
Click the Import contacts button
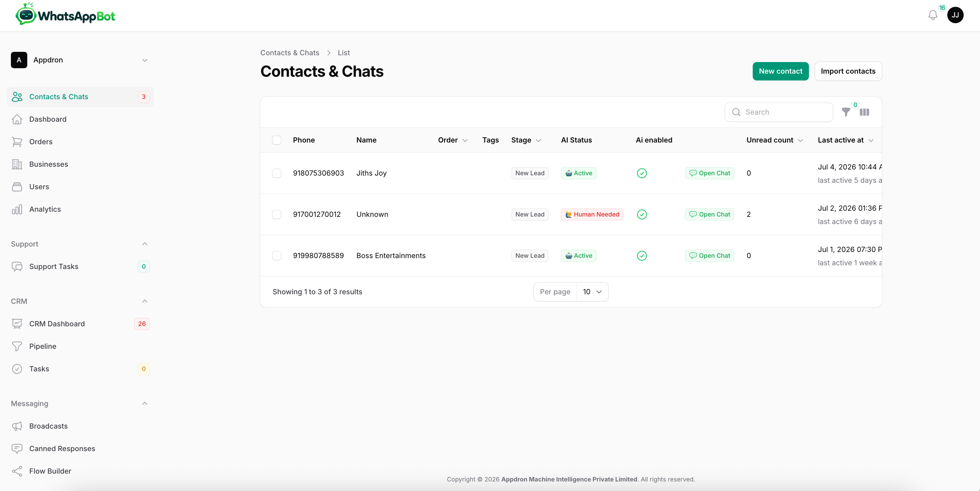pos(848,71)
